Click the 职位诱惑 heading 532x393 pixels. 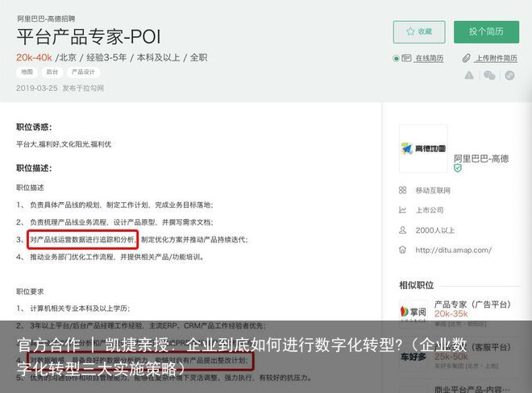click(34, 127)
